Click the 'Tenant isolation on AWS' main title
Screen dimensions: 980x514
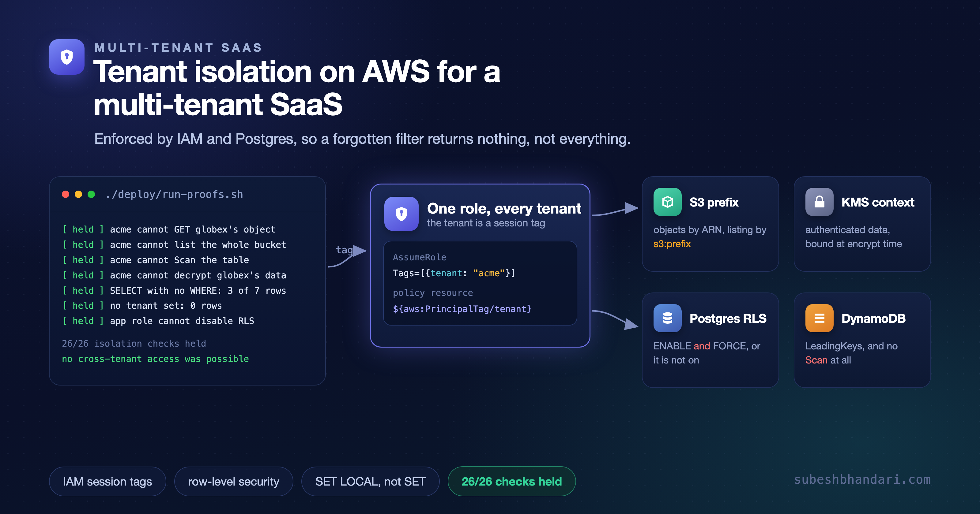297,88
